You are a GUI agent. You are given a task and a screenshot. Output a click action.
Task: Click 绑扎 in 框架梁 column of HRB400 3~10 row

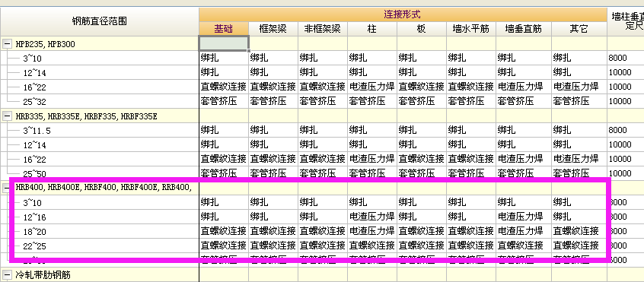[x=259, y=201]
